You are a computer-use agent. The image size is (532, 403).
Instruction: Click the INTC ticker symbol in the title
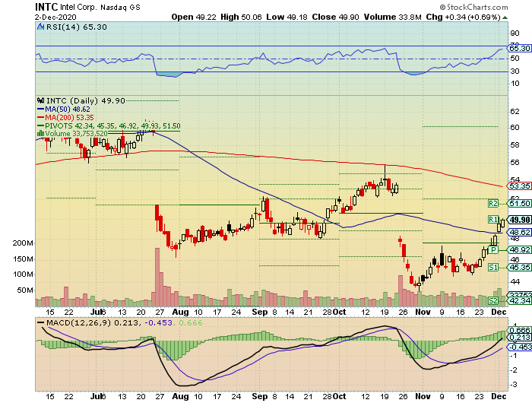pos(46,6)
